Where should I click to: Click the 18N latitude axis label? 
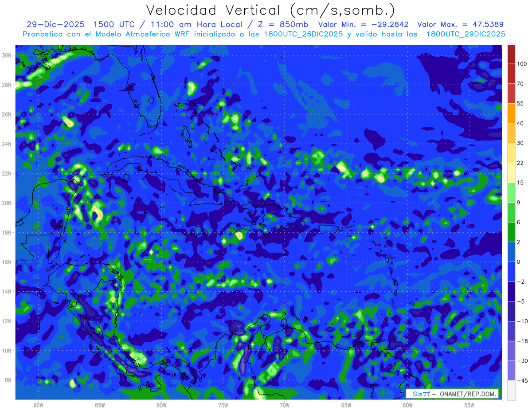tap(8, 232)
